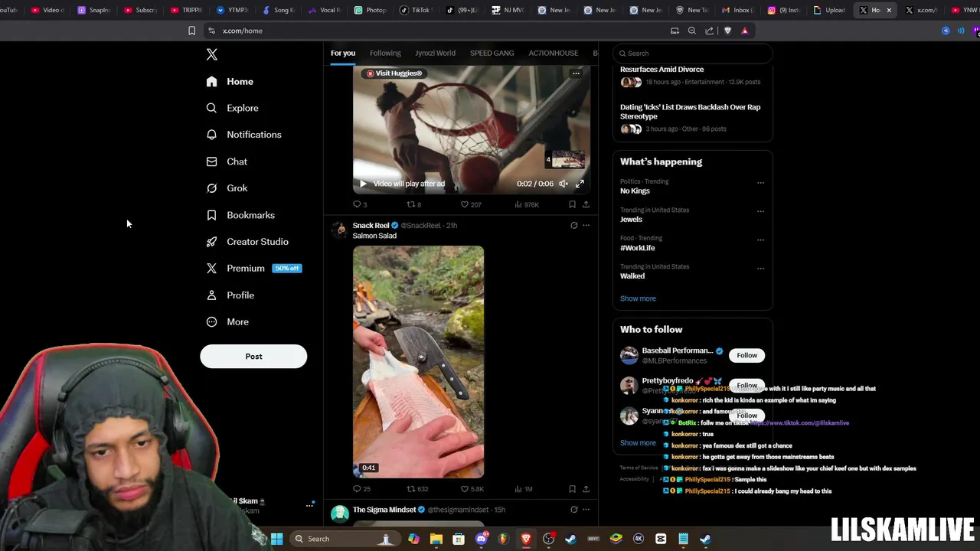Open The Sigma Mindset profile
The height and width of the screenshot is (551, 980).
384,510
